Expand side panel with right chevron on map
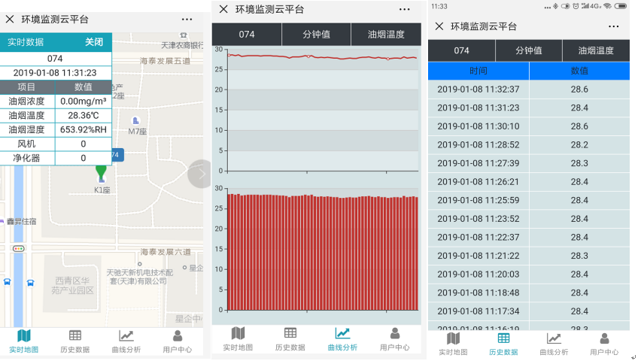The width and height of the screenshot is (644, 364). coord(200,174)
